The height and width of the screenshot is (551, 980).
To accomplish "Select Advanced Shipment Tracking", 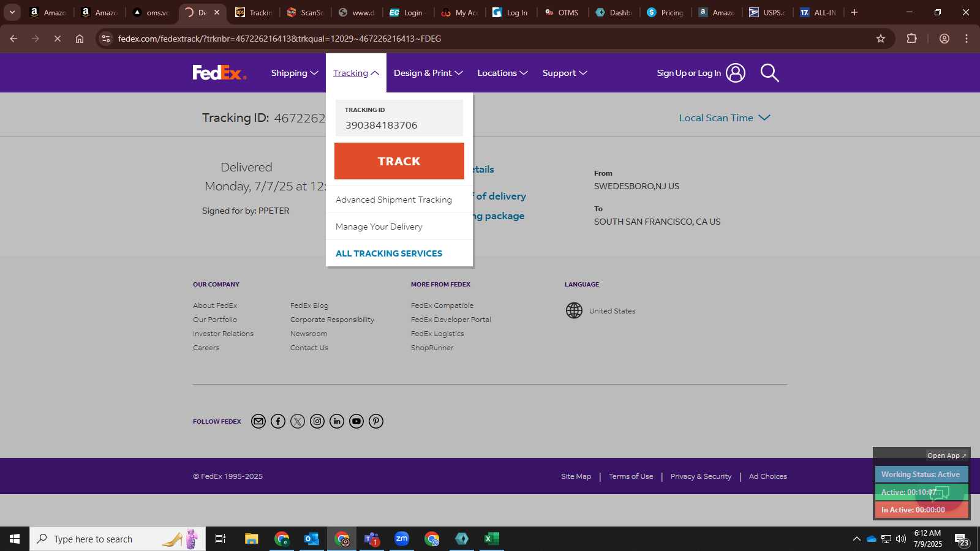I will pos(394,200).
